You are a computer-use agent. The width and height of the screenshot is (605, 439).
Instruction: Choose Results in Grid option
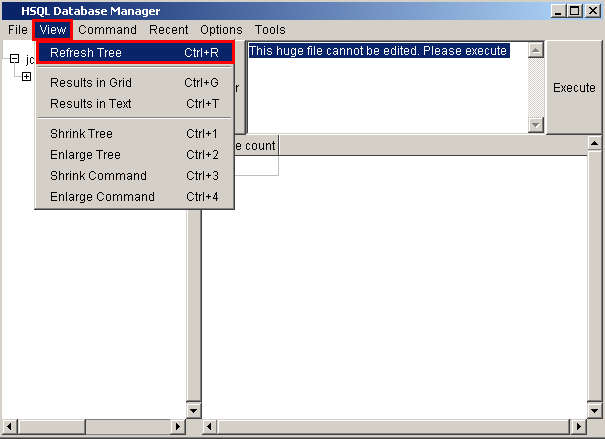click(x=134, y=83)
